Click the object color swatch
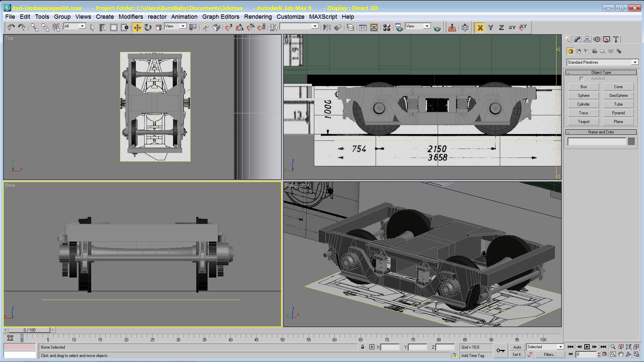The height and width of the screenshot is (362, 644). 631,141
